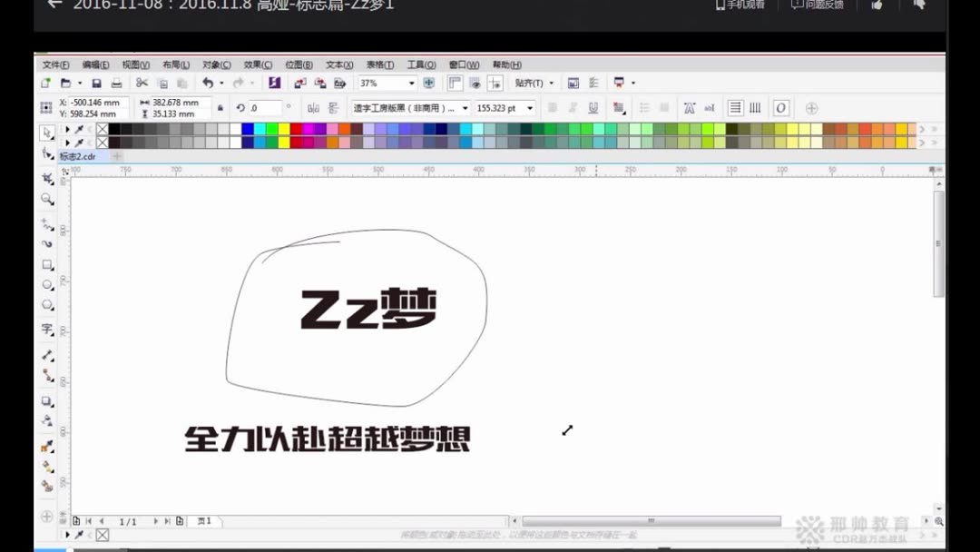This screenshot has height=552, width=980.
Task: Switch to the 标志2.cdr document tab
Action: point(77,155)
